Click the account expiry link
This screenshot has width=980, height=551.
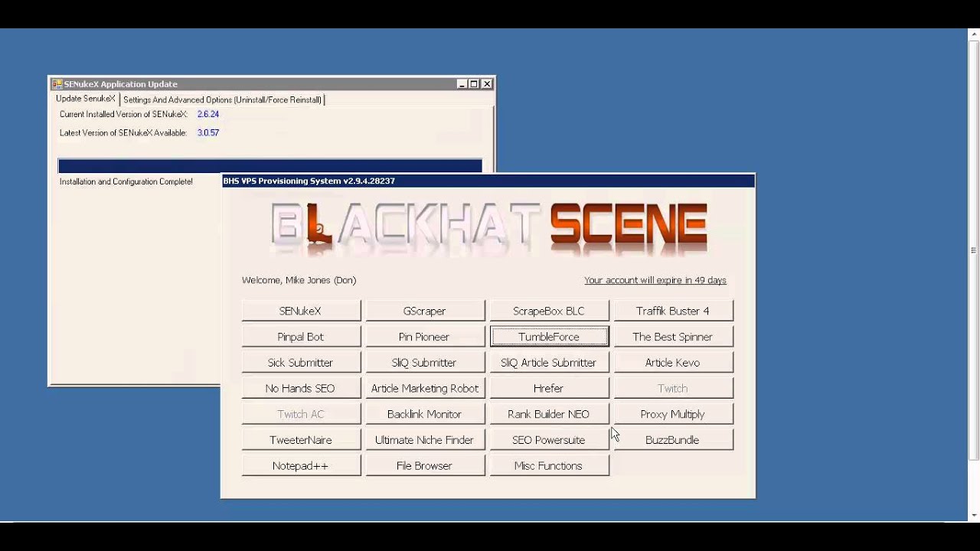click(x=655, y=280)
